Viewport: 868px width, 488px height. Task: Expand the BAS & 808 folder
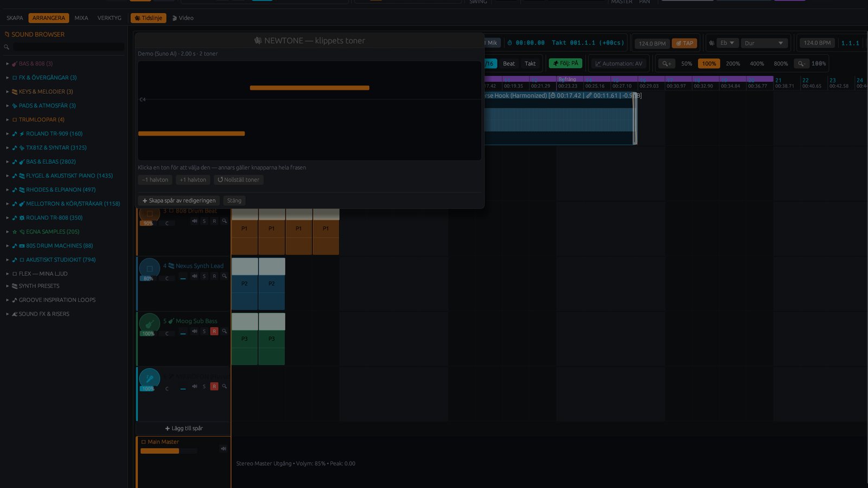tap(8, 63)
